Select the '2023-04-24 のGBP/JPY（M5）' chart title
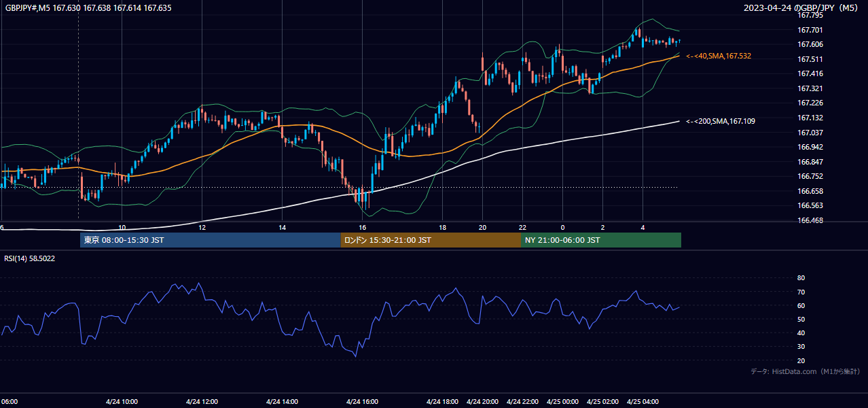The image size is (868, 408). (802, 8)
